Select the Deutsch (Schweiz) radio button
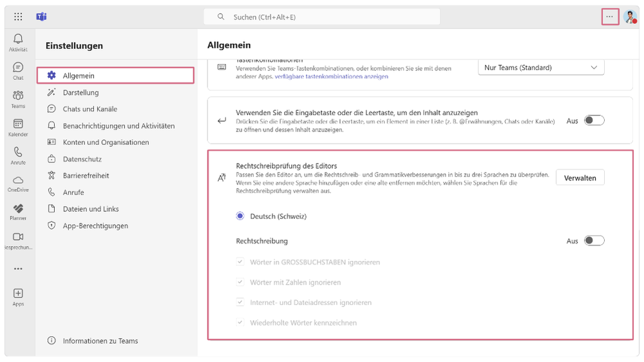This screenshot has width=644, height=362. point(240,216)
